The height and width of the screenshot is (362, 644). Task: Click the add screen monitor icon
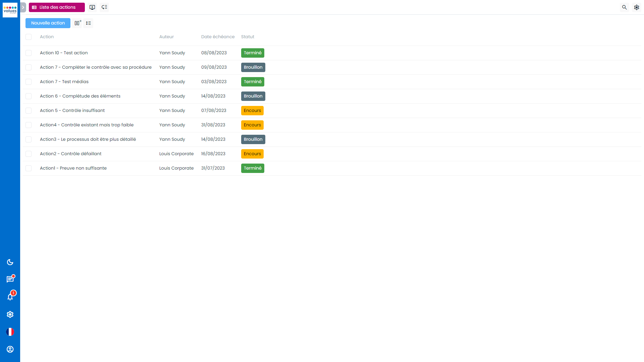tap(92, 7)
